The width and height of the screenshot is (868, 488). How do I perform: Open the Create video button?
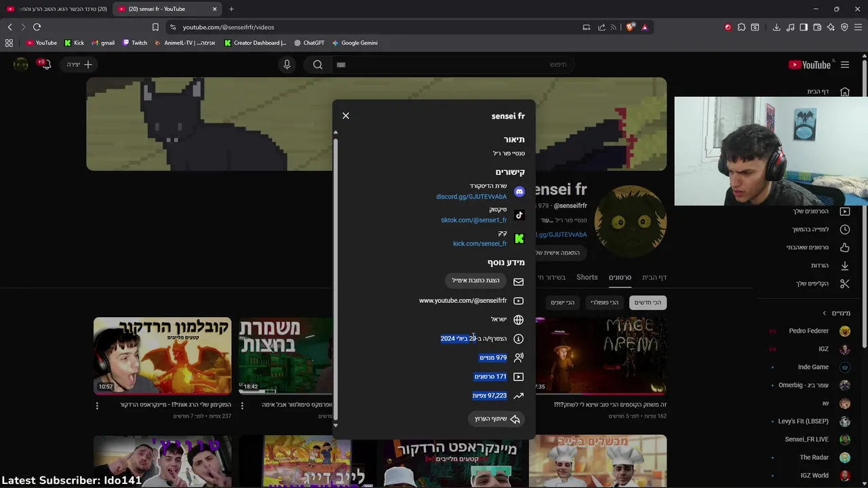80,64
